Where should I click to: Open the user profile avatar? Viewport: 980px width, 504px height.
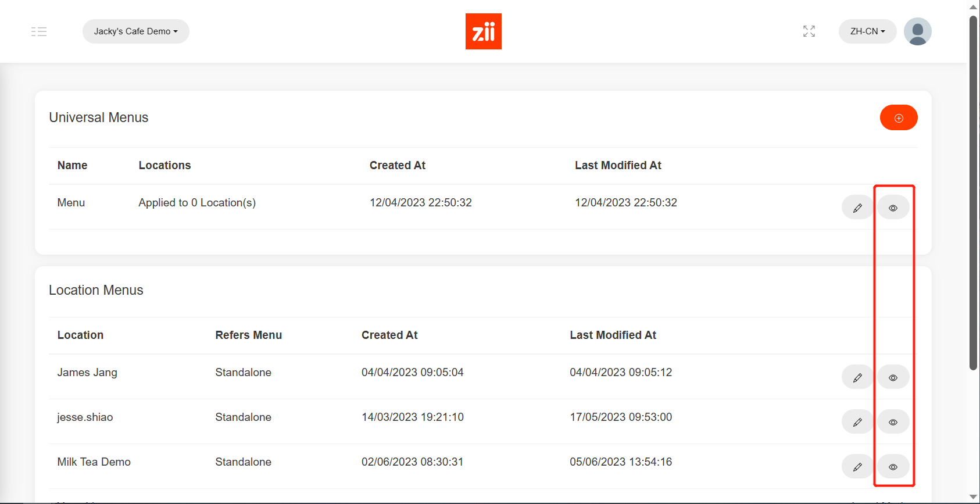point(917,31)
